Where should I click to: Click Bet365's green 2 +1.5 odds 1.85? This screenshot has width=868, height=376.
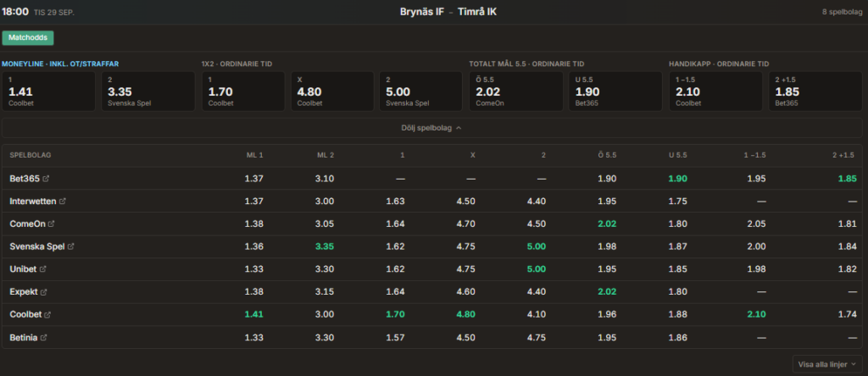(x=847, y=179)
